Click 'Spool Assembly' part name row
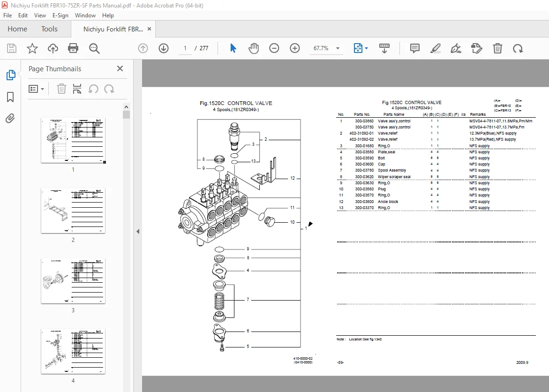Image resolution: width=549 pixels, height=392 pixels. click(392, 170)
